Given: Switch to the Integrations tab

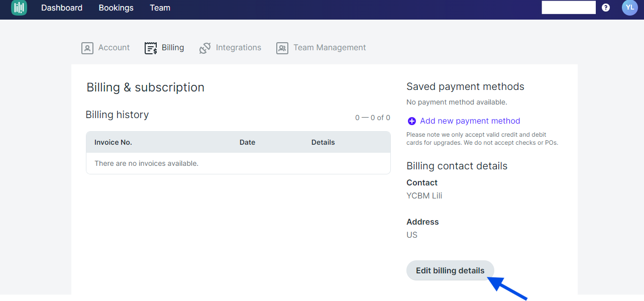Looking at the screenshot, I should pyautogui.click(x=239, y=48).
